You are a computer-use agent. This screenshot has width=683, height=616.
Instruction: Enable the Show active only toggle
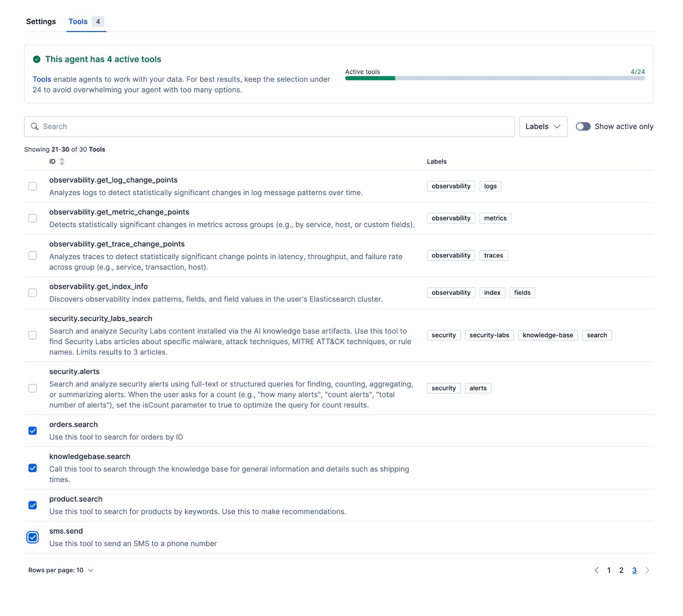[x=583, y=126]
